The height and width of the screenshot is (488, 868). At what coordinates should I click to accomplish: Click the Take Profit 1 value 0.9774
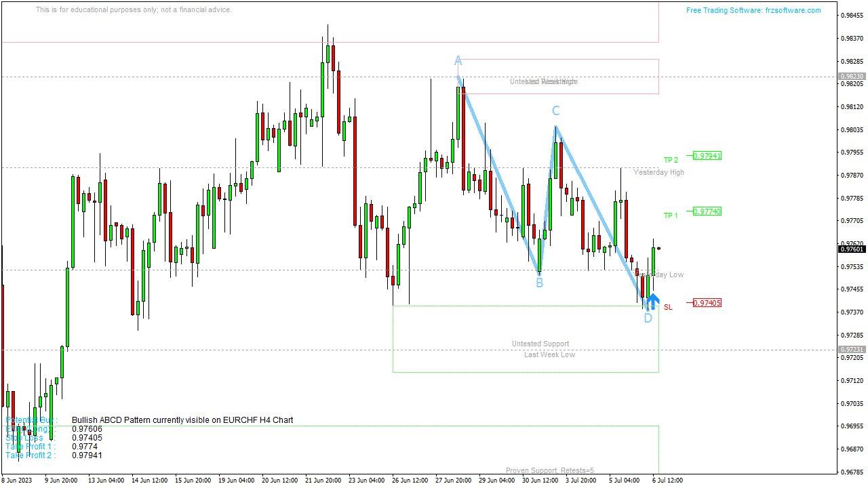85,447
